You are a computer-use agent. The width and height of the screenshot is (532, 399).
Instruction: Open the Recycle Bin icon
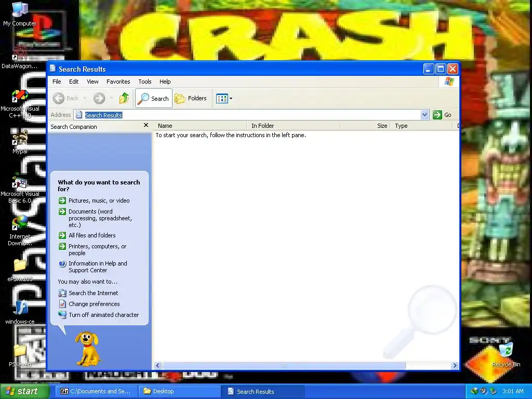click(x=506, y=355)
